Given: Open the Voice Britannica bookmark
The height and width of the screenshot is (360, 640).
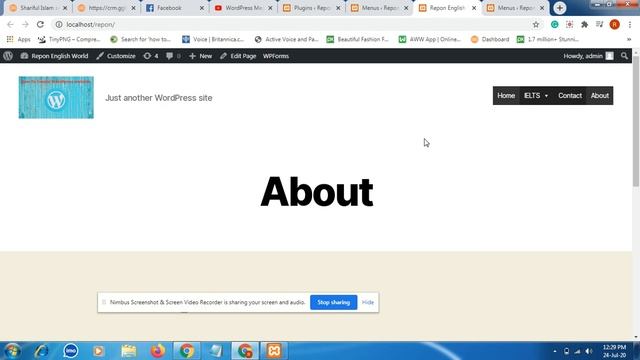Looking at the screenshot, I should pyautogui.click(x=213, y=39).
